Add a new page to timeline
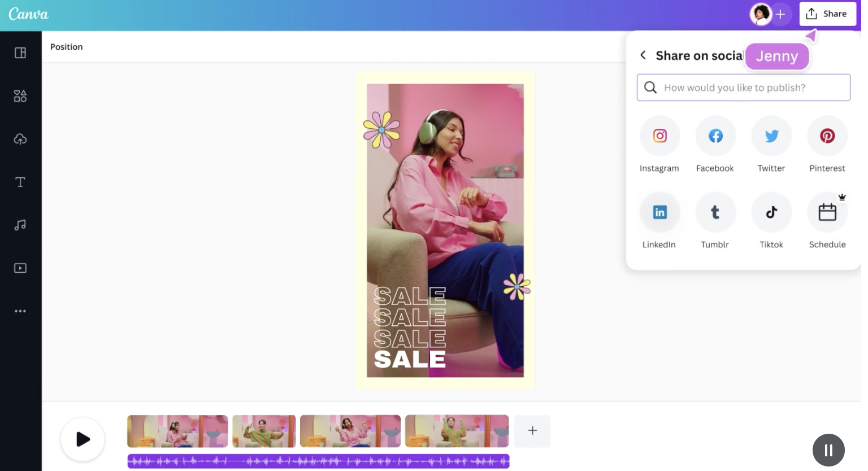Screen dimensions: 868x471 click(532, 431)
